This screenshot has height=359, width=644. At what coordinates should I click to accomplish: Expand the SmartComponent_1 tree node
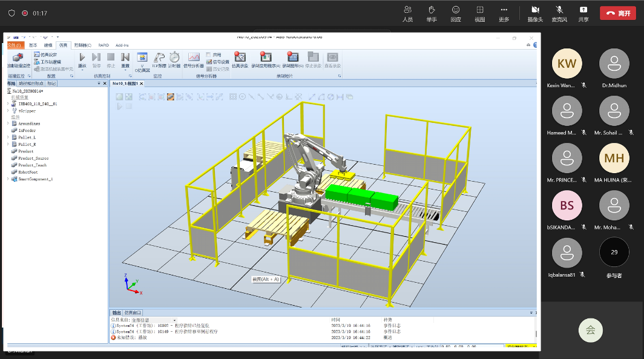(8, 179)
